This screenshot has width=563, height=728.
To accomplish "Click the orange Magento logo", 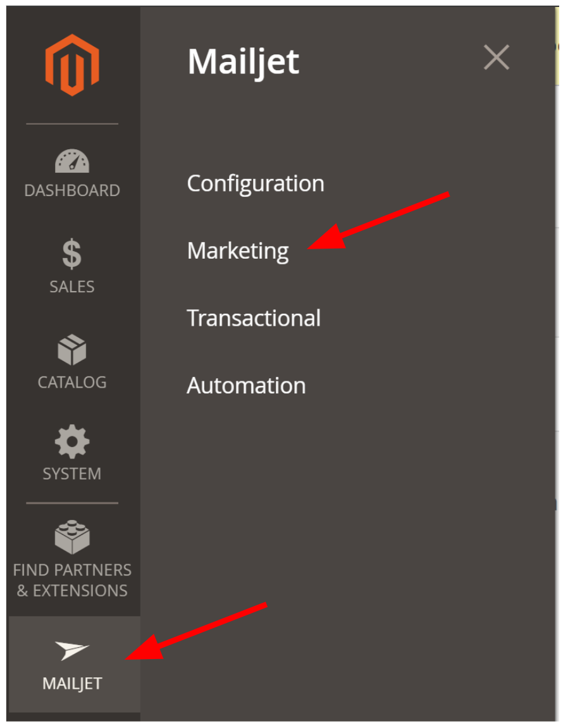I will tap(72, 65).
